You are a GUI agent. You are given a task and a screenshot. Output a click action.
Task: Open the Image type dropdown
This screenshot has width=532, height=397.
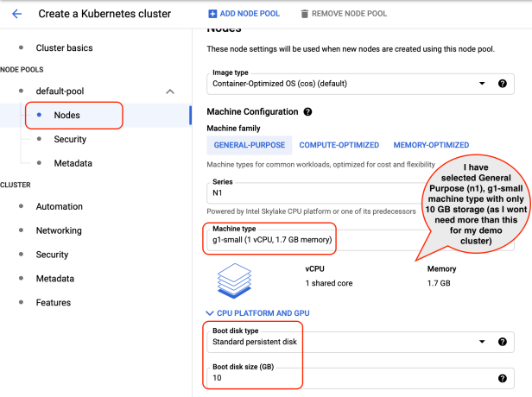345,84
